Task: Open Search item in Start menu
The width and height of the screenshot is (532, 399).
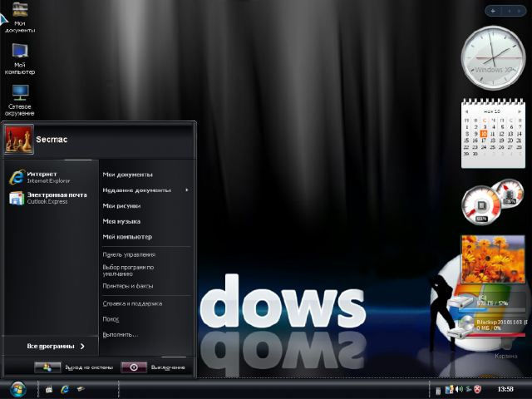Action: (111, 319)
